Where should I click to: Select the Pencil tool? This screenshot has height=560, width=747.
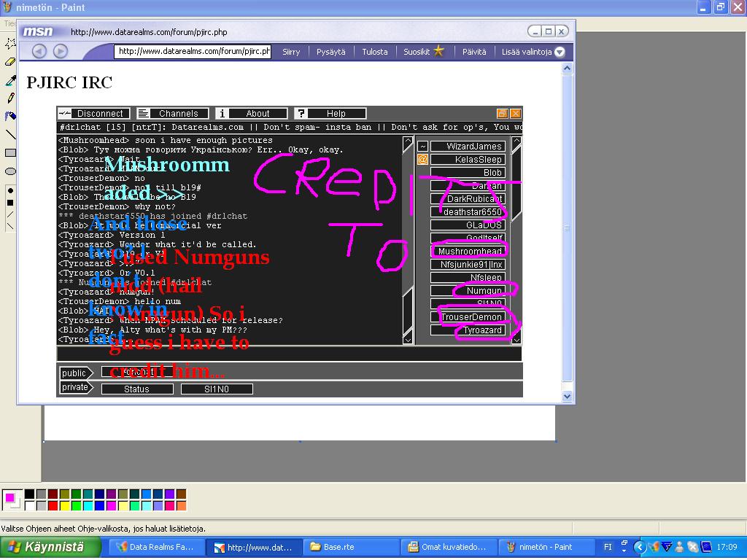[x=10, y=98]
